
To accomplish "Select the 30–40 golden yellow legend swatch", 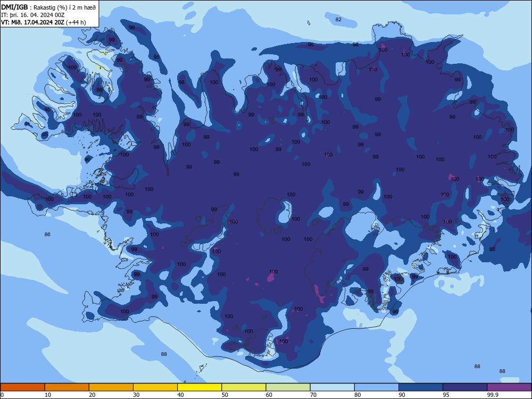I will point(155,387).
